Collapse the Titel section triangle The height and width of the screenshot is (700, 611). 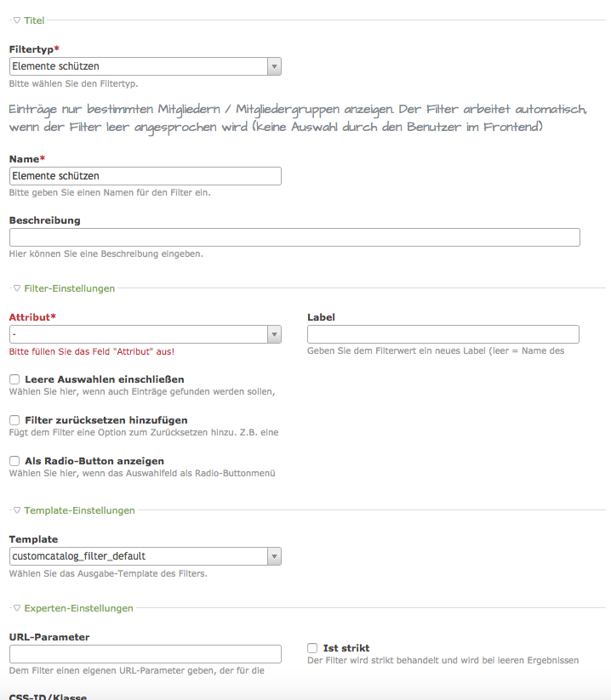(17, 20)
